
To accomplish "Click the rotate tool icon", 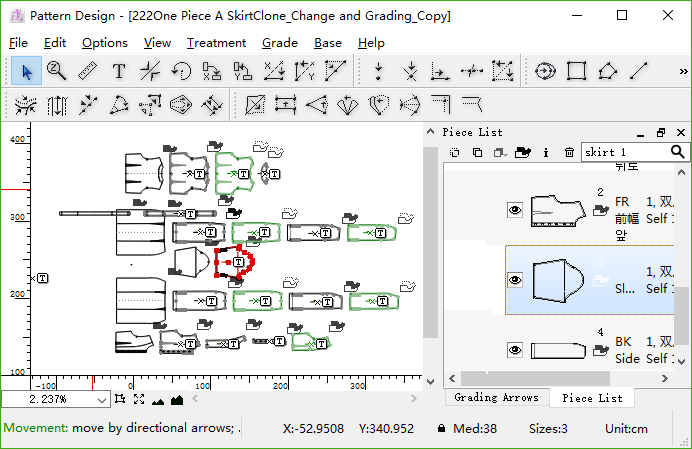I will (181, 71).
